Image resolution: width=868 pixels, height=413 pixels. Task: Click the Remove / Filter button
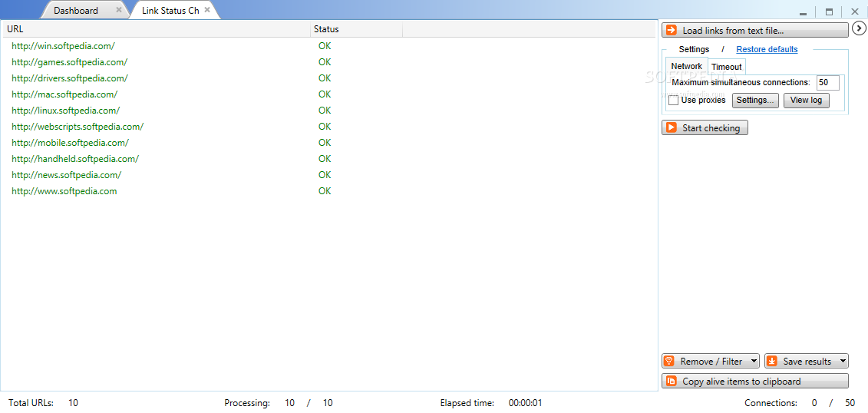711,361
